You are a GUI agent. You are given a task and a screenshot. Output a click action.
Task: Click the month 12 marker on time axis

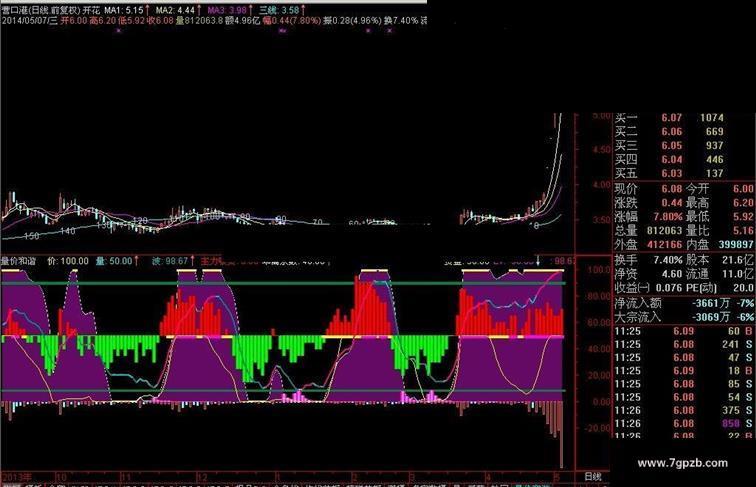tap(202, 477)
